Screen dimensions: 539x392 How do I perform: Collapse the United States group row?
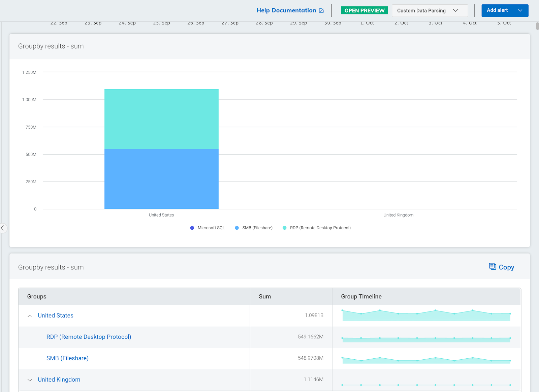coord(30,316)
